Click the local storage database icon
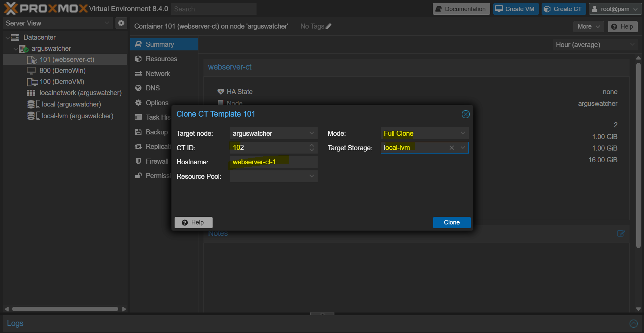The image size is (644, 333). tap(31, 104)
